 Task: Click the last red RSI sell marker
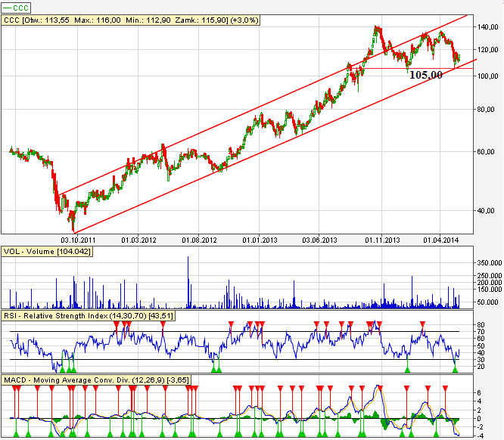423,324
